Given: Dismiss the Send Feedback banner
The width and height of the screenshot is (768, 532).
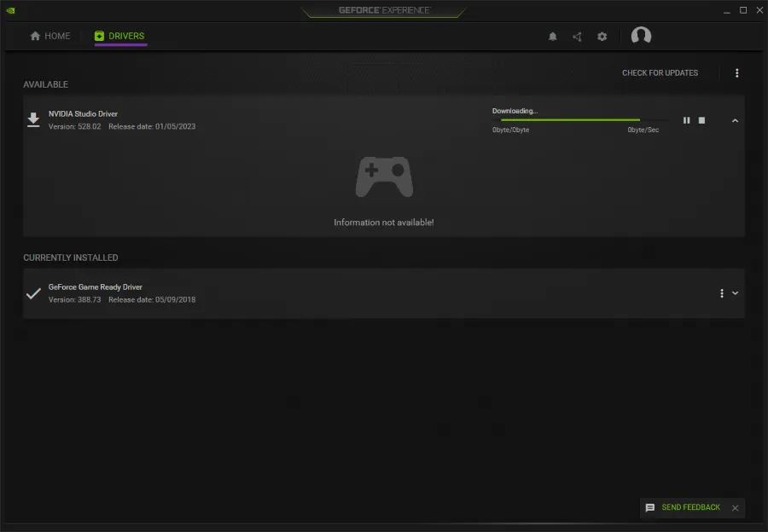Looking at the screenshot, I should pyautogui.click(x=735, y=508).
